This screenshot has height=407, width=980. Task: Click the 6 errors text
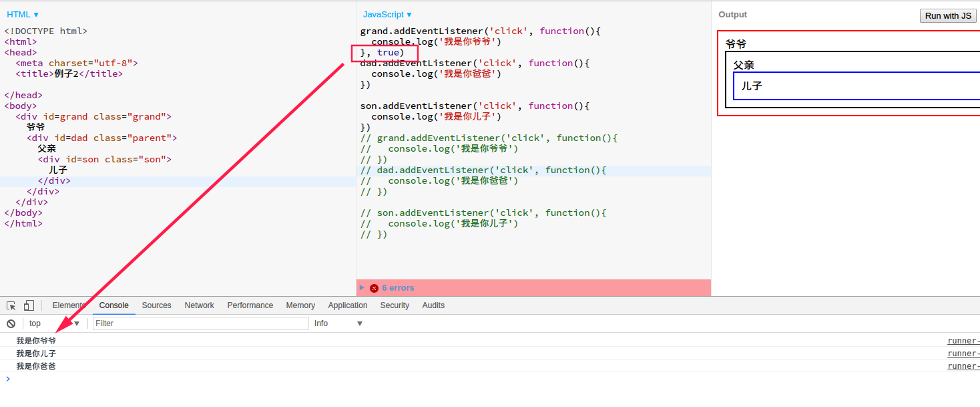(398, 288)
